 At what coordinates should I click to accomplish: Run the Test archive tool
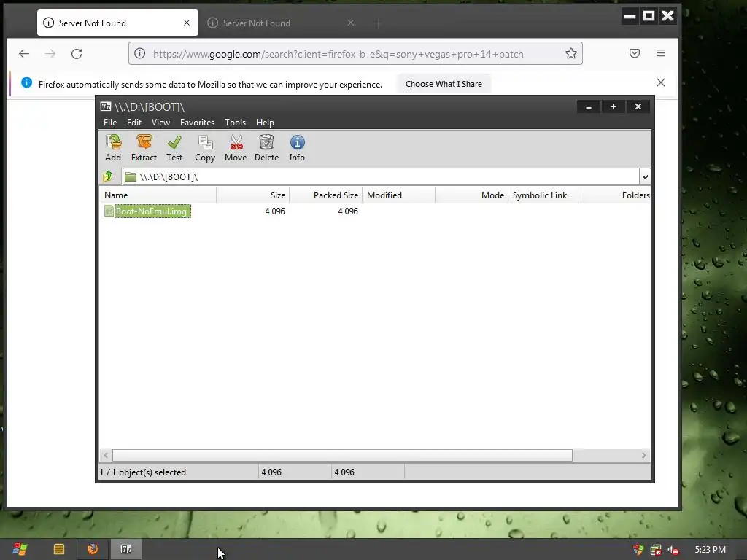click(174, 148)
